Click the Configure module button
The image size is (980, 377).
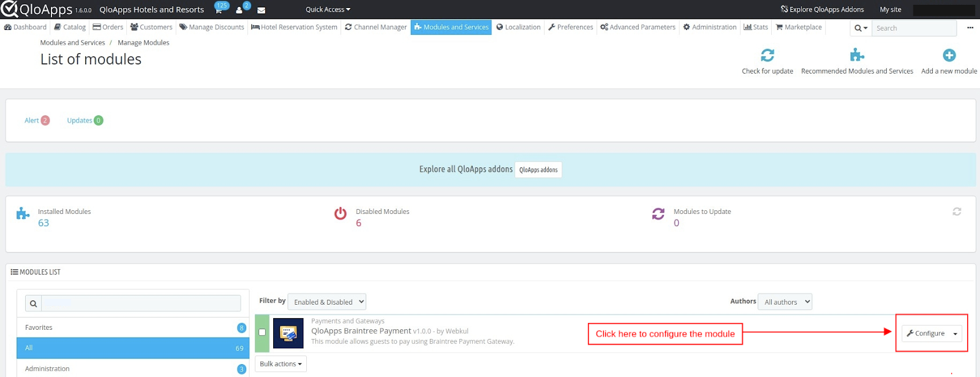tap(925, 333)
